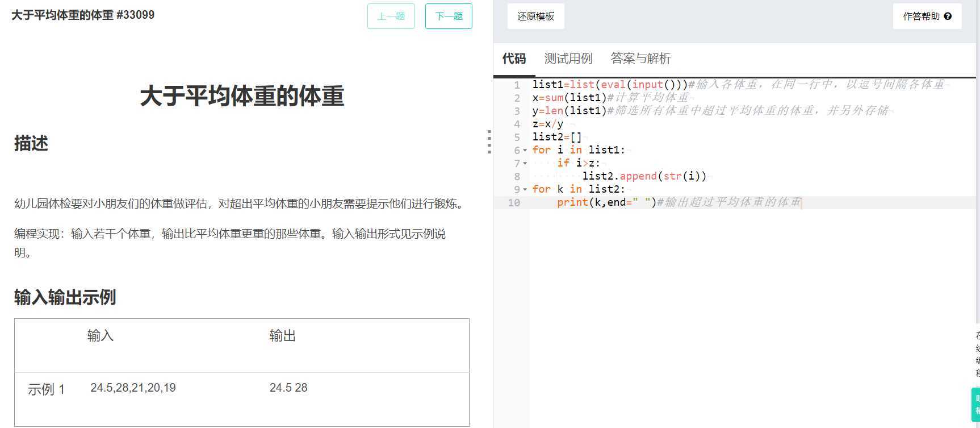
Task: Click the 描述 section heading
Action: [31, 143]
